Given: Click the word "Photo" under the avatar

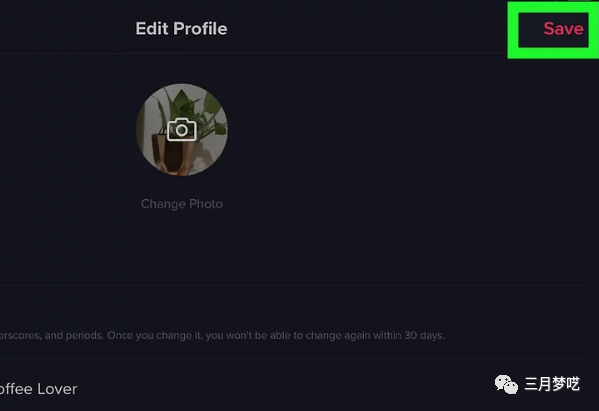Looking at the screenshot, I should [206, 204].
